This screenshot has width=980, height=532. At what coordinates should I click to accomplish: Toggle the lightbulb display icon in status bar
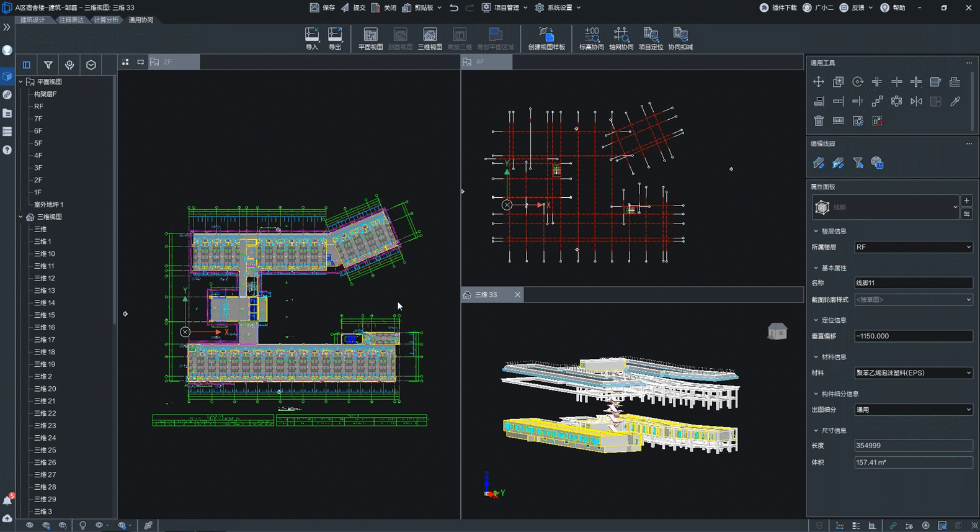click(x=82, y=525)
